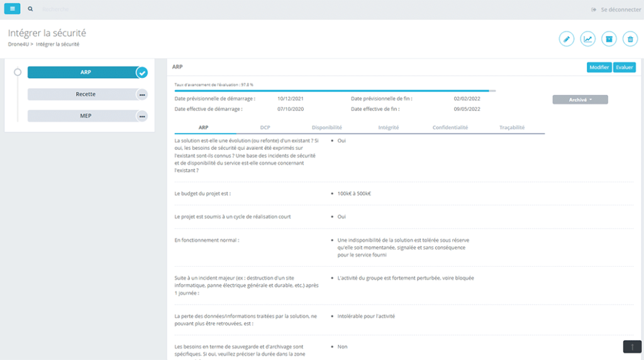Click the pencil edit icon
Viewport: 644px width, 360px height.
point(567,39)
